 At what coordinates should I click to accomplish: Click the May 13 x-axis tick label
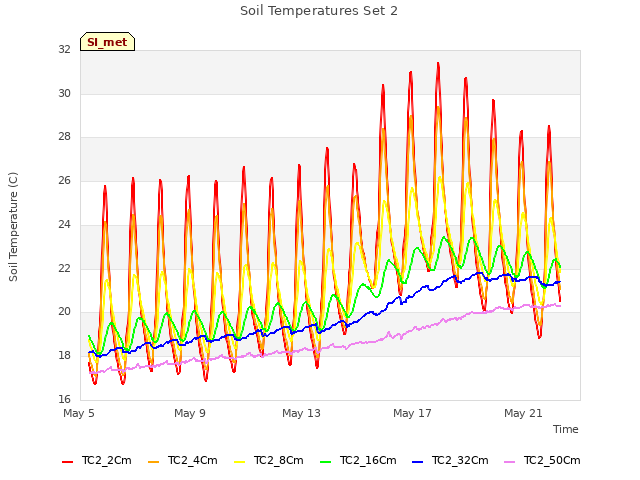coord(301,413)
